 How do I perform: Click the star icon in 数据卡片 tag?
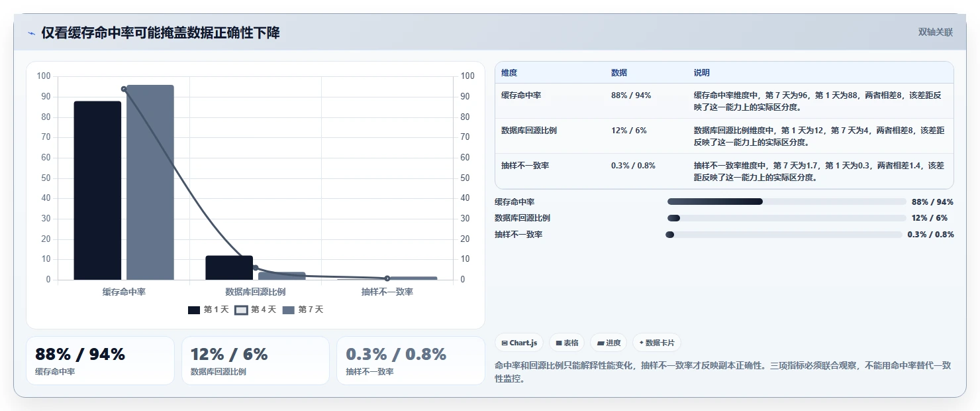tap(641, 343)
